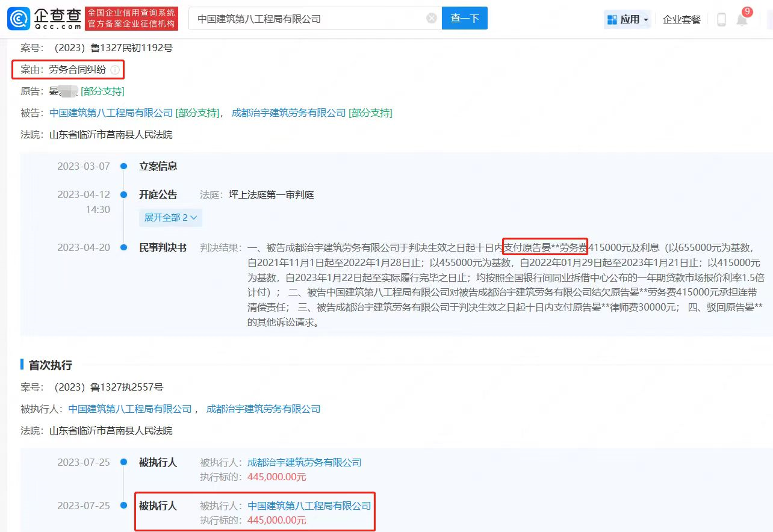The width and height of the screenshot is (773, 532).
Task: Click the info icon beside 劳务合同纠纷
Action: click(x=115, y=70)
